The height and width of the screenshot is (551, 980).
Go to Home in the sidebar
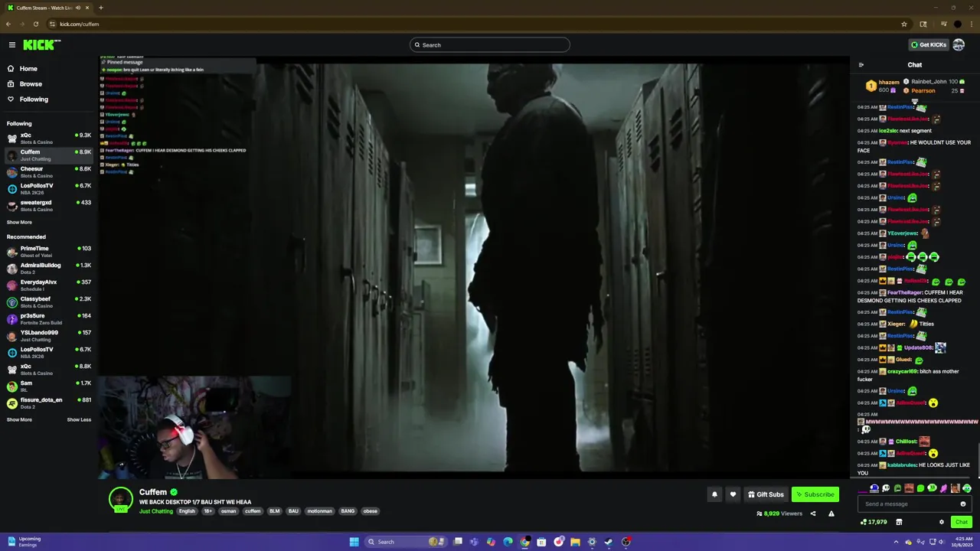(28, 69)
